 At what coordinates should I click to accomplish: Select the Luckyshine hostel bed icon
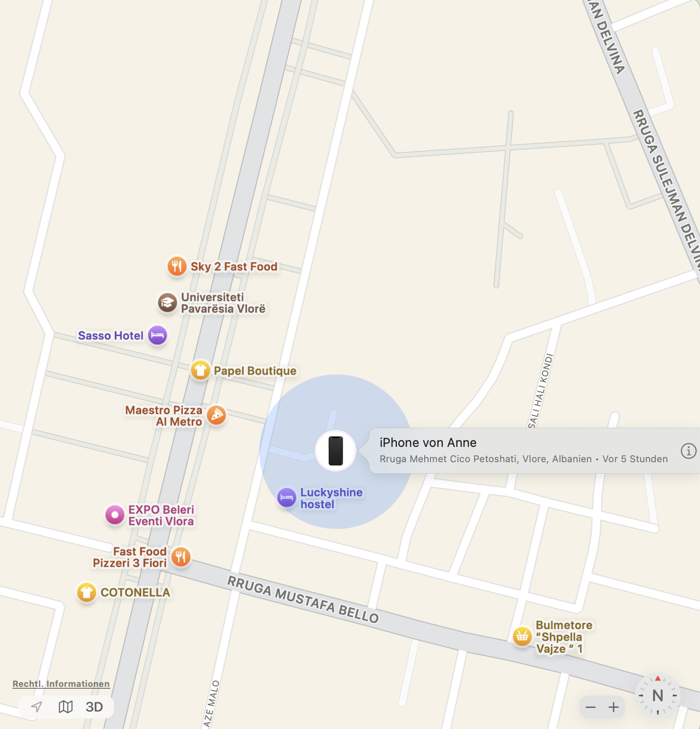(x=287, y=498)
